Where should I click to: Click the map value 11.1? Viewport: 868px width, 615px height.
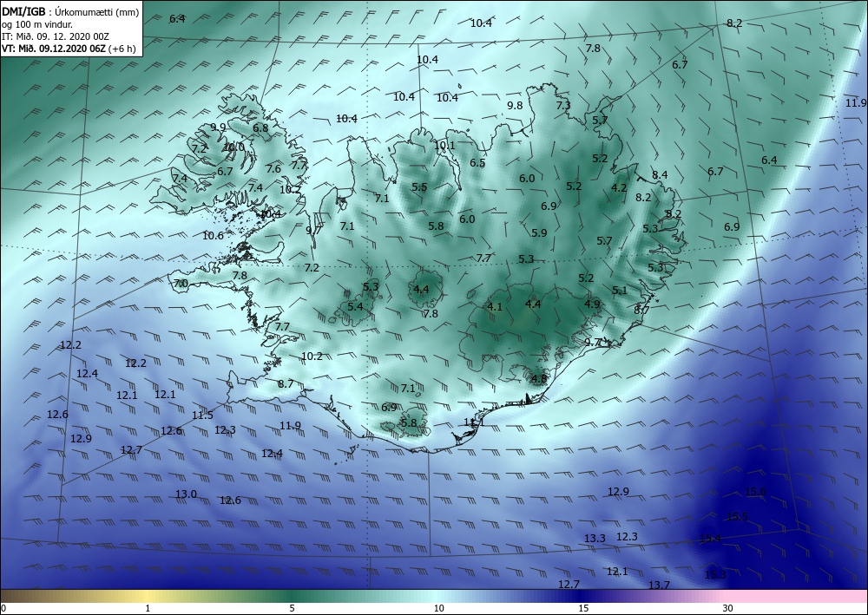[x=474, y=422]
